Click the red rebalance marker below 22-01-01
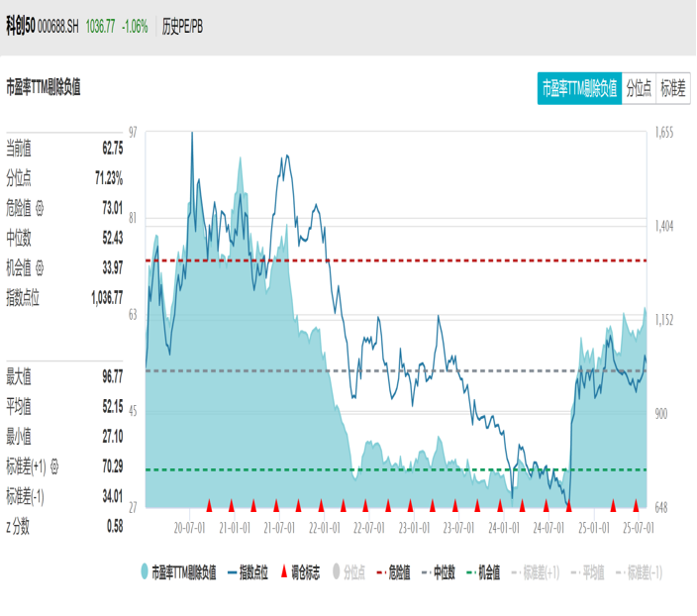 [321, 505]
